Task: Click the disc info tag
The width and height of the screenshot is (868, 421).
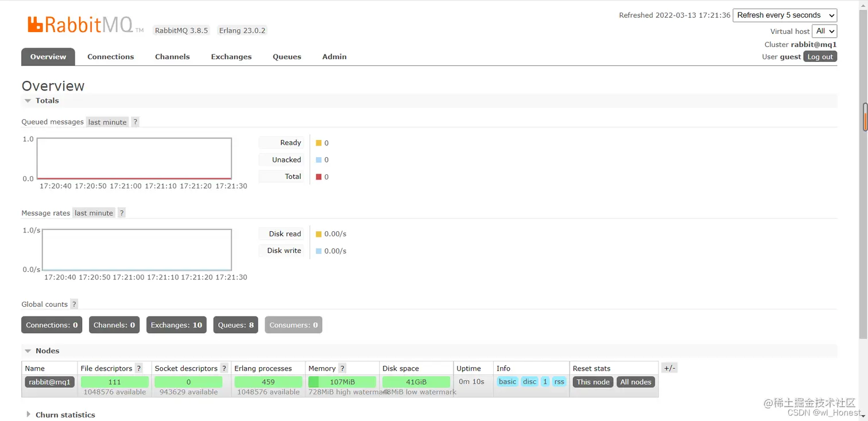Action: [x=530, y=382]
